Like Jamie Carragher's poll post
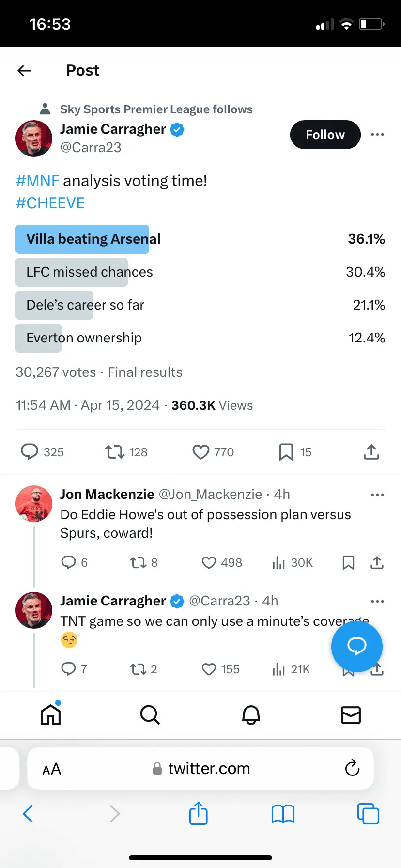The width and height of the screenshot is (401, 868). point(201,452)
